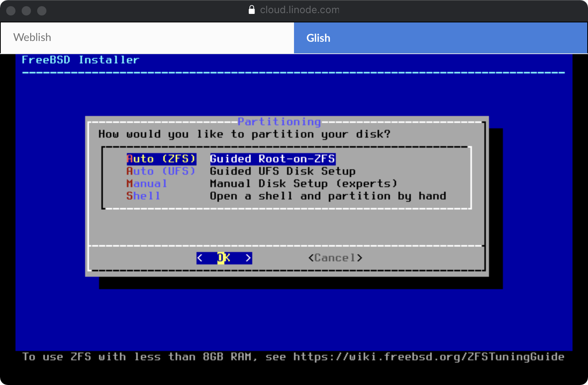Click the ZFSTuningGuide wiki URL text
588x385 pixels.
[428, 356]
